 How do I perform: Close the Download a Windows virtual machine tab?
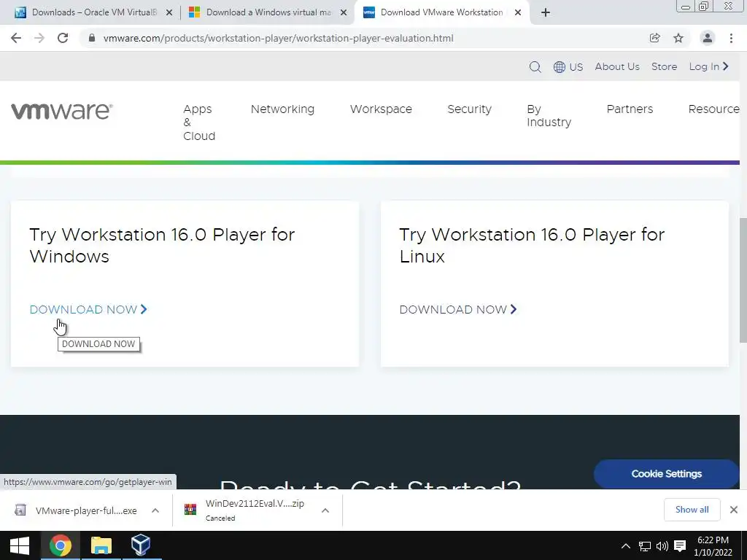click(344, 13)
